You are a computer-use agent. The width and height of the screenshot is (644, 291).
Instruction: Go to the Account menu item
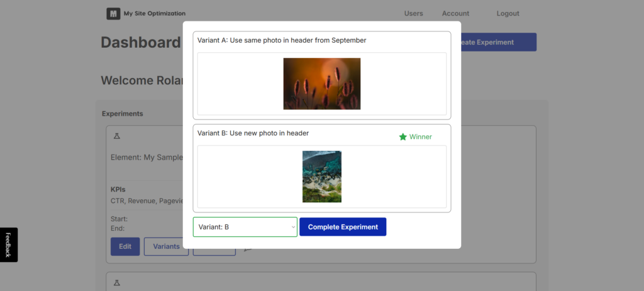455,13
